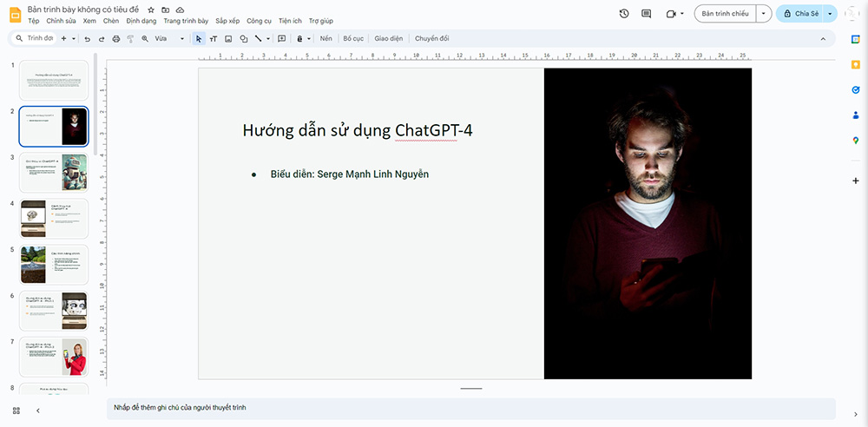Select slide 5 thumbnail with garden image
868x427 pixels.
click(x=54, y=265)
